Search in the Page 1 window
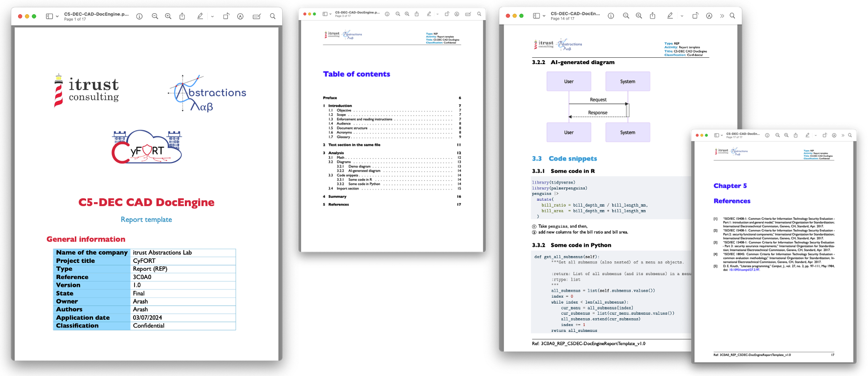 pyautogui.click(x=273, y=16)
